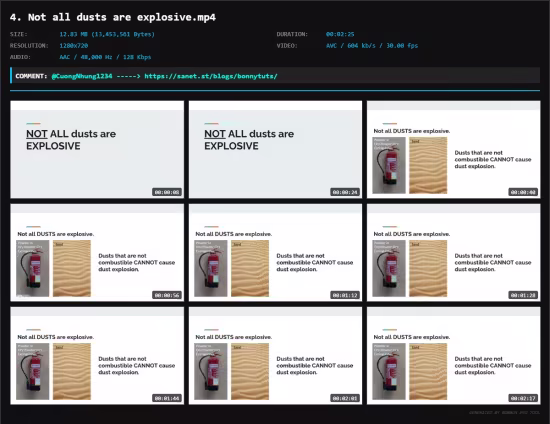
Task: Click the fire extinguisher photo in the 00:02:17 frame
Action: [389, 372]
